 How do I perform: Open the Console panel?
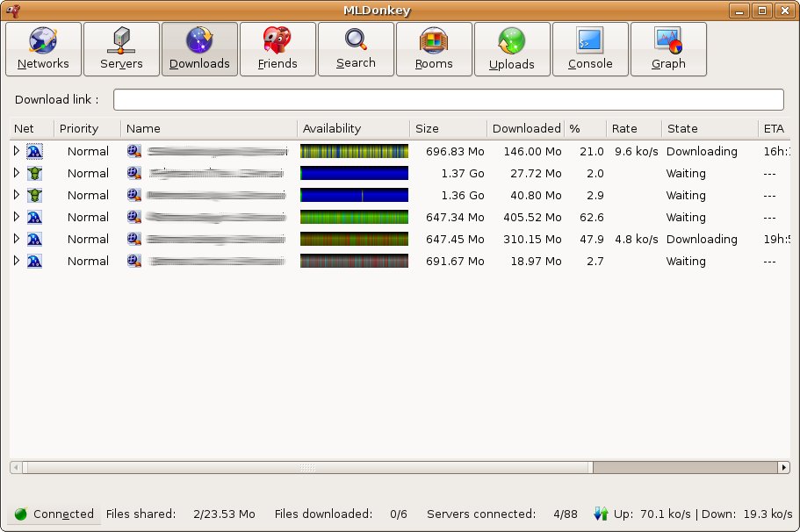590,49
